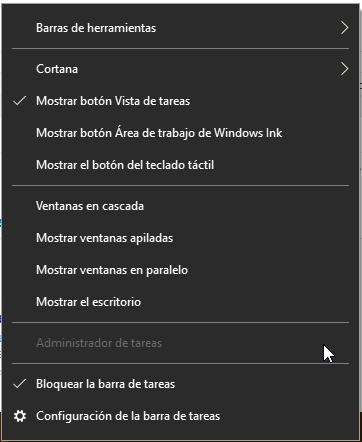Click empty check slot left of teclado táctil

tap(20, 165)
